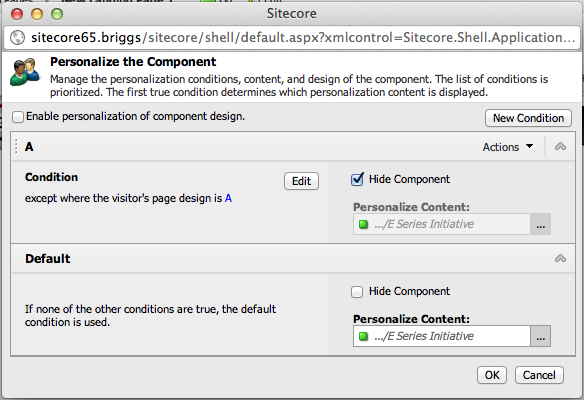The width and height of the screenshot is (584, 400).
Task: Cancel the personalization dialog
Action: tap(539, 375)
